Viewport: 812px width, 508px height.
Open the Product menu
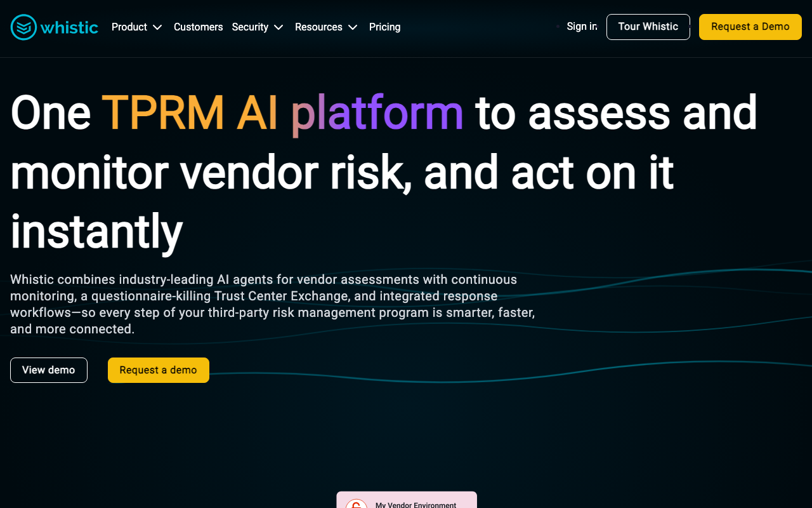pyautogui.click(x=129, y=27)
